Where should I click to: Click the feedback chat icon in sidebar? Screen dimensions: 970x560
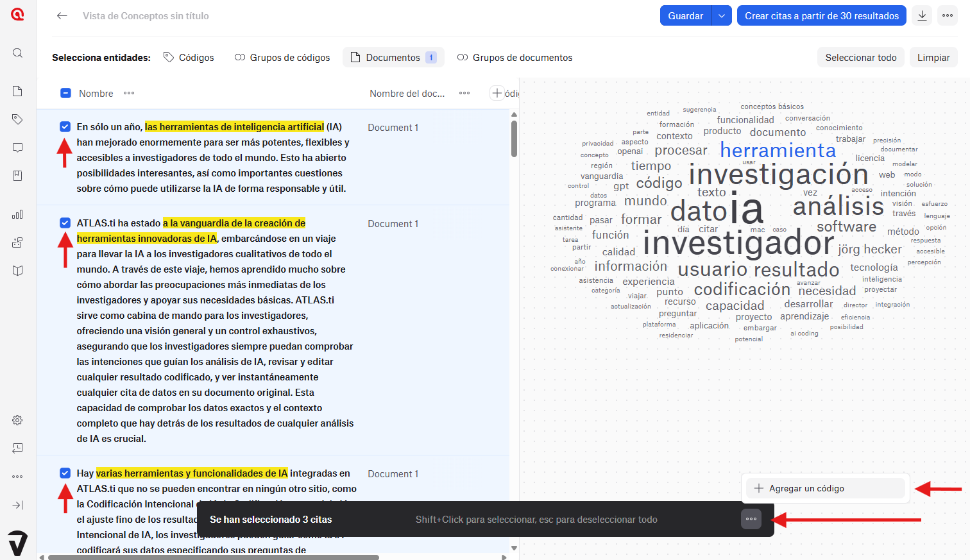pyautogui.click(x=18, y=448)
